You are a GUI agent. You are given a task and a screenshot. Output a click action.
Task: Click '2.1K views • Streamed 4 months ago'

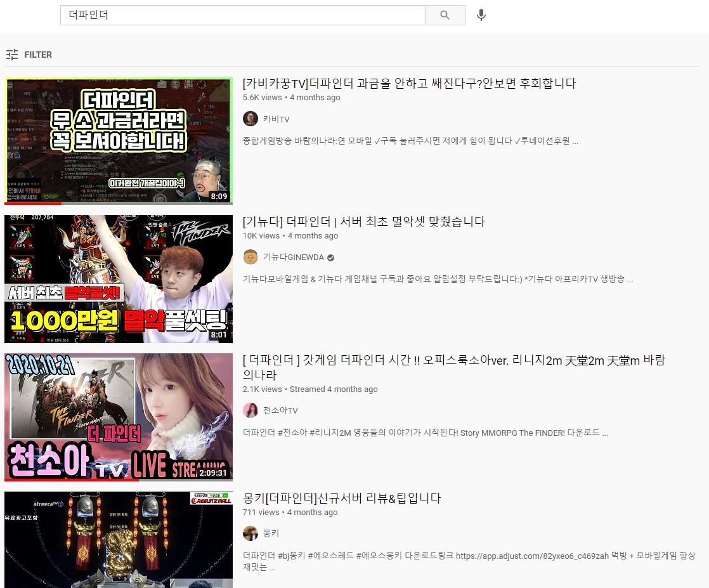tap(310, 389)
